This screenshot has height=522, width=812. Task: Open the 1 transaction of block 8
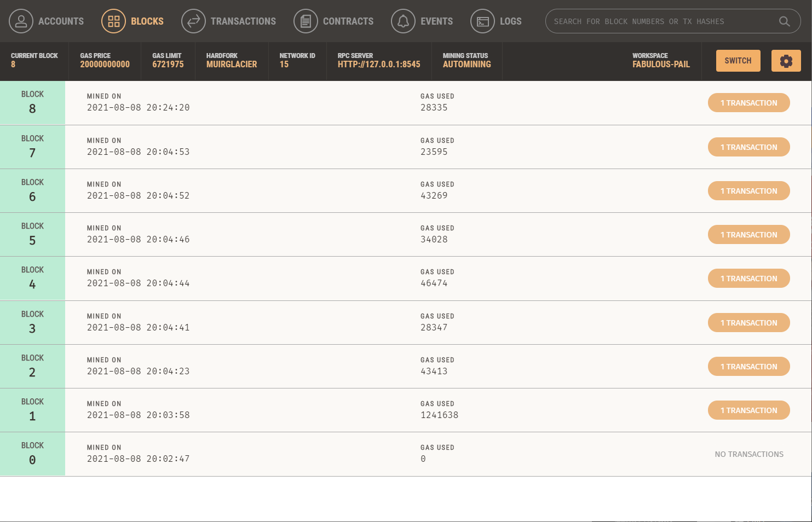(x=749, y=103)
